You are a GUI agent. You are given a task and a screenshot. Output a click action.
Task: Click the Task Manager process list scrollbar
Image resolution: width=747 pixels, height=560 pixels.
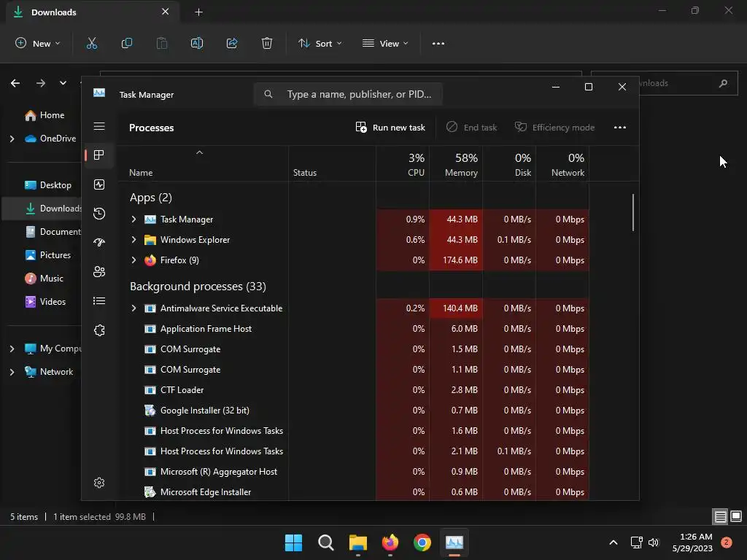[633, 212]
